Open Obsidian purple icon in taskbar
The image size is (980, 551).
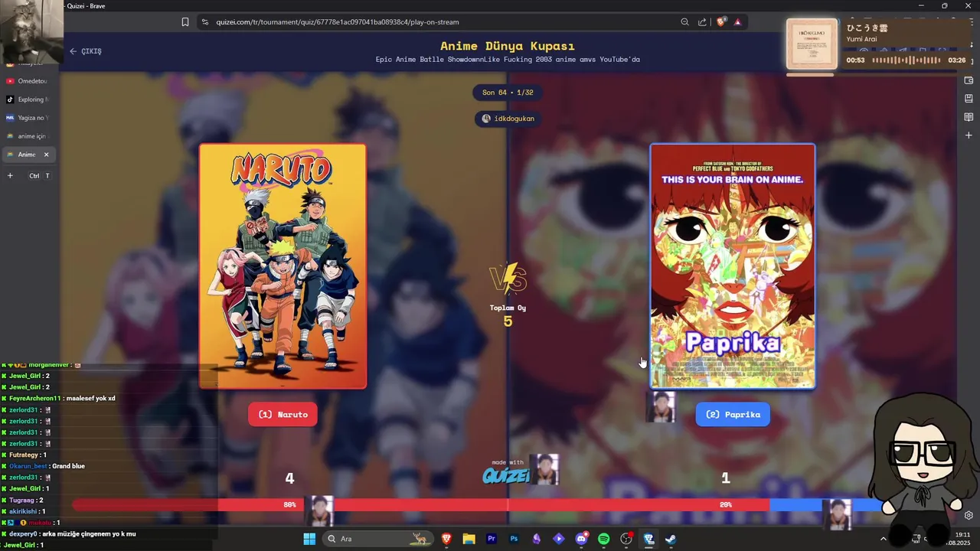pos(536,539)
